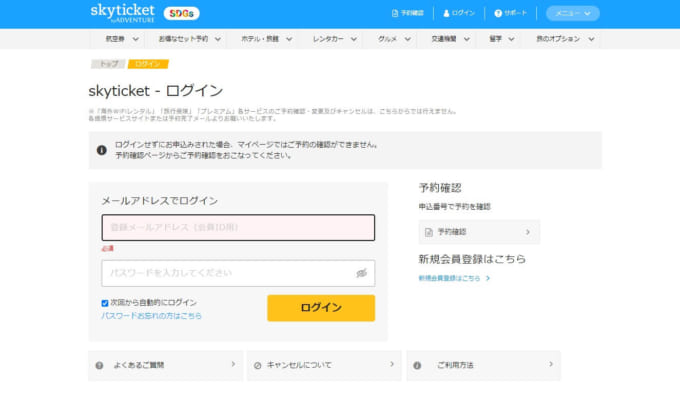Click the email address input field
The image size is (680, 401).
tap(238, 228)
